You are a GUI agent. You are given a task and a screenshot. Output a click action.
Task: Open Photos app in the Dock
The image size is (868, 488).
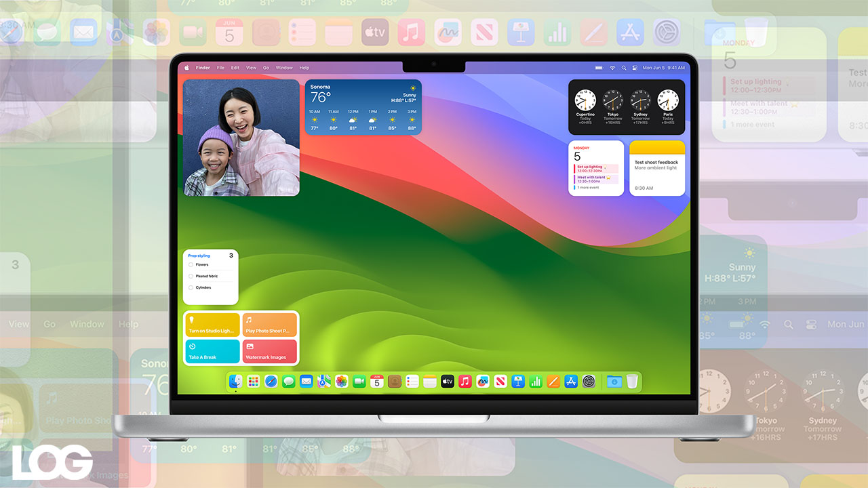tap(341, 382)
